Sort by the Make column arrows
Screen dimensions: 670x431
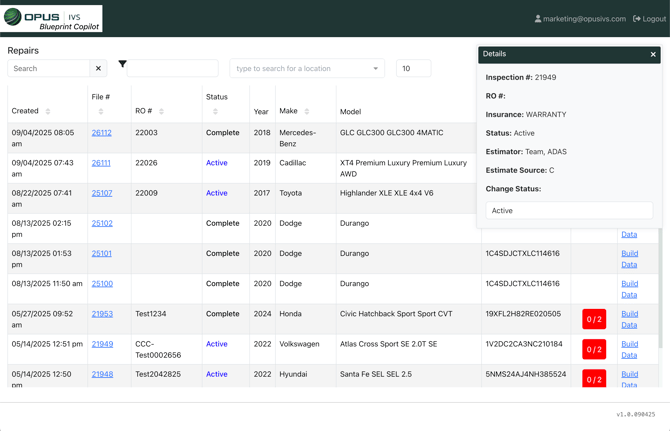[x=307, y=112]
